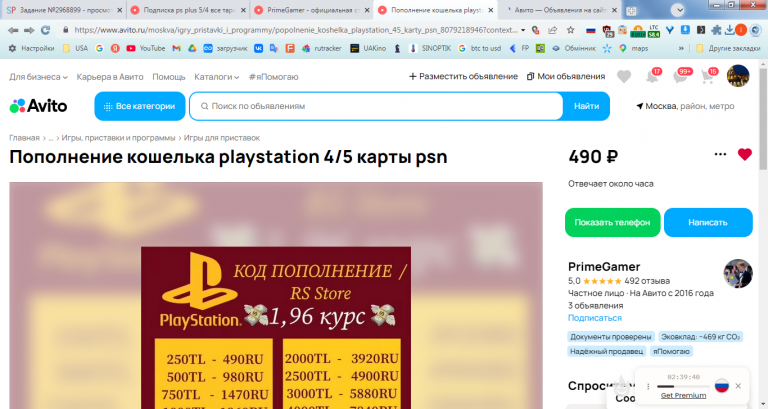Open the rutracker bookmark
This screenshot has height=409, width=768.
[322, 48]
